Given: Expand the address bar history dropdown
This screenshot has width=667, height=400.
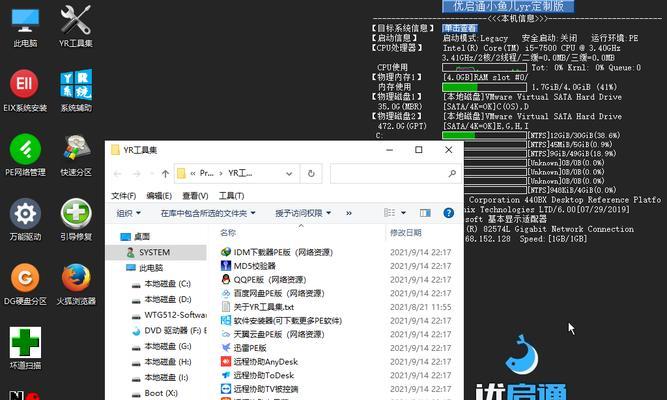Looking at the screenshot, I should [x=289, y=174].
